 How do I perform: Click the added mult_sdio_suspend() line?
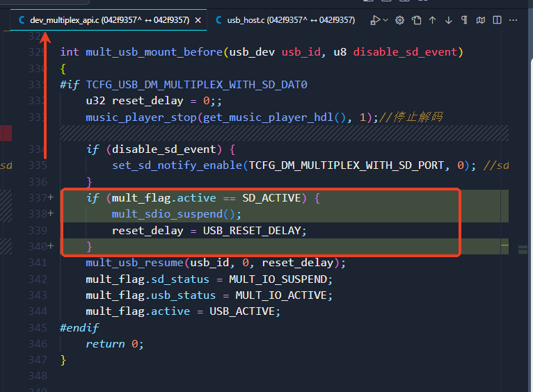coord(177,214)
